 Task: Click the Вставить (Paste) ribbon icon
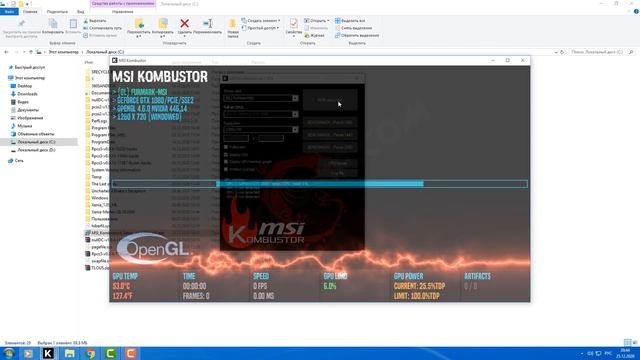73,24
